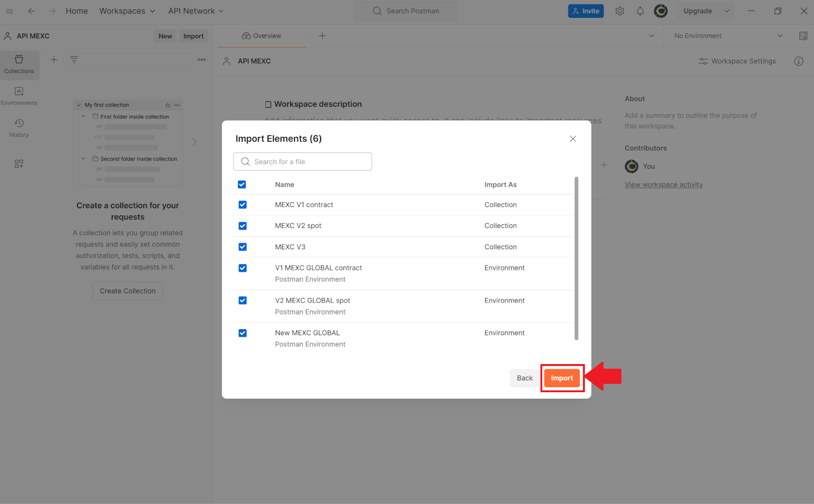This screenshot has width=814, height=504.
Task: Click the Create Collection button
Action: coord(128,291)
